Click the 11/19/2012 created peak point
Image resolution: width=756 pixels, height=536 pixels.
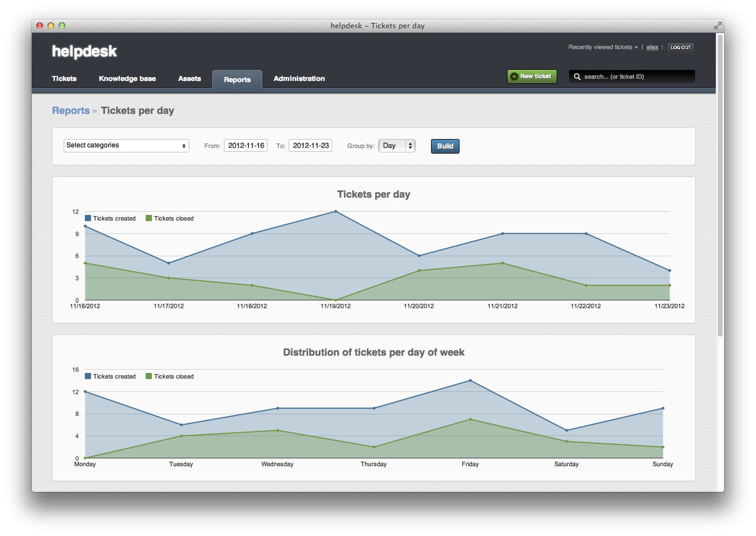click(336, 211)
